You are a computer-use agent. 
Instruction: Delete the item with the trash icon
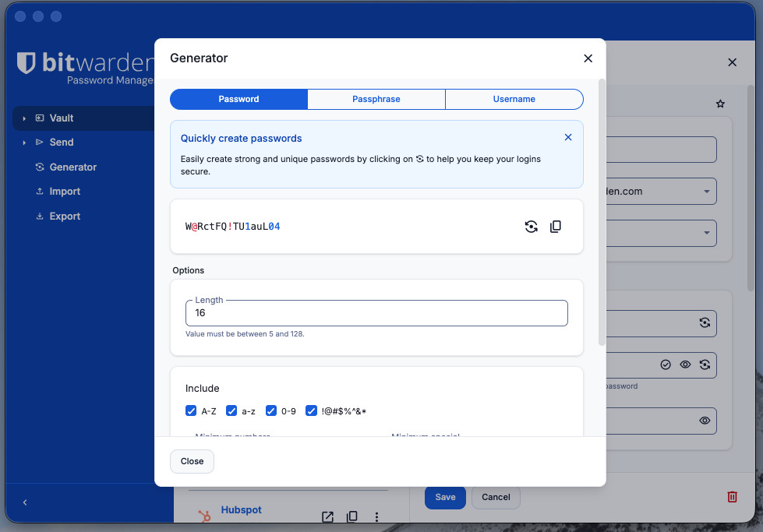pyautogui.click(x=732, y=496)
